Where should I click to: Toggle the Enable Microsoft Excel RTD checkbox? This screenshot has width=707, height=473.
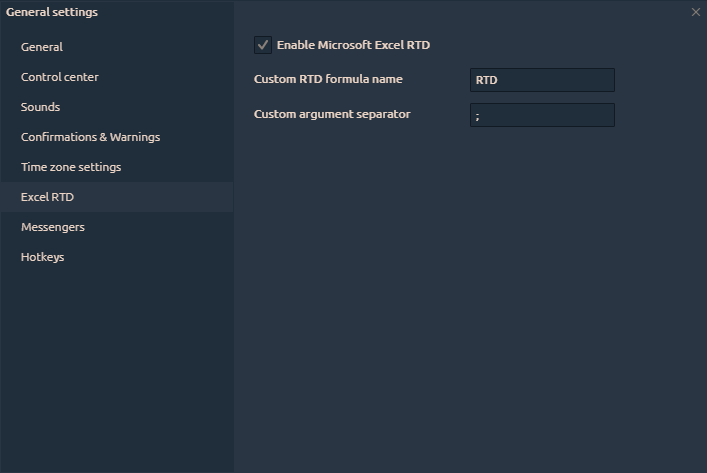coord(263,45)
